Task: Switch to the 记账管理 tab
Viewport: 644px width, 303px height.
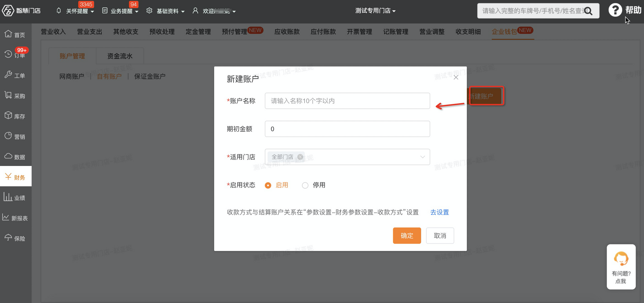Action: [395, 32]
